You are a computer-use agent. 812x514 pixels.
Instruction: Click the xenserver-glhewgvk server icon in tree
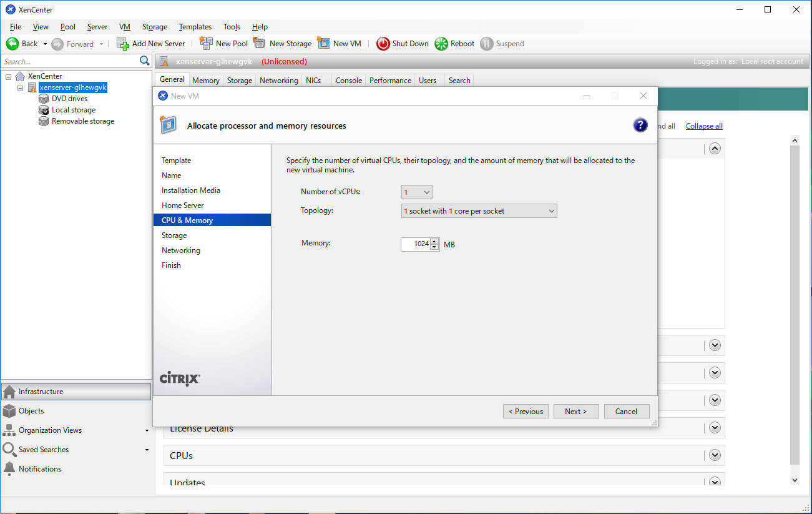(32, 87)
